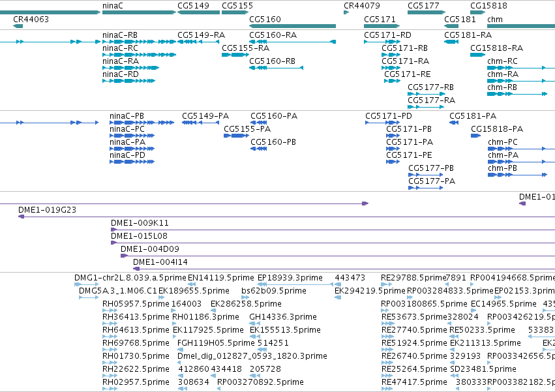Click the RP003270892.5prime EST label
The height and width of the screenshot is (392, 555).
click(260, 382)
